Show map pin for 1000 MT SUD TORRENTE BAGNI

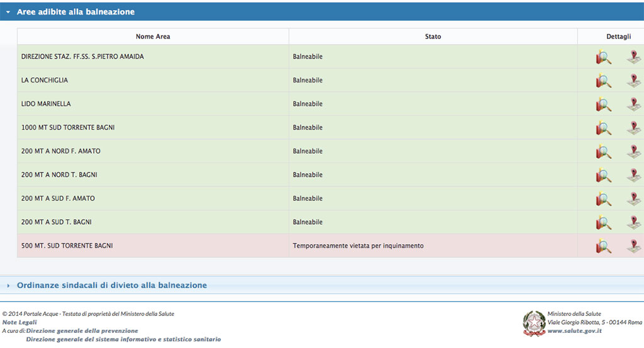pyautogui.click(x=634, y=128)
